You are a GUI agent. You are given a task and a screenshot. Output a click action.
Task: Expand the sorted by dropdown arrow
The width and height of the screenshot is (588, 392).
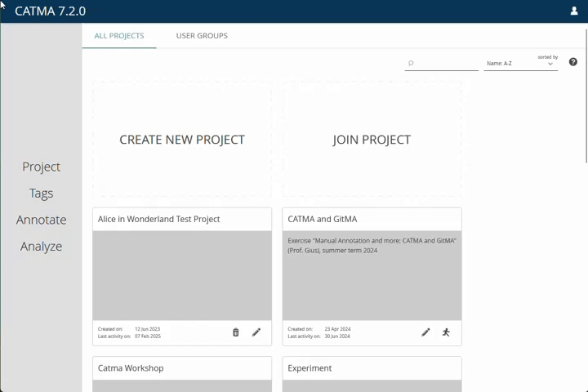click(x=550, y=65)
